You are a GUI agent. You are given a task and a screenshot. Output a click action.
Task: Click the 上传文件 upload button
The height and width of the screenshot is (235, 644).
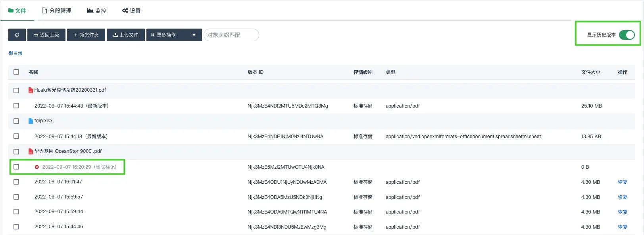click(126, 35)
